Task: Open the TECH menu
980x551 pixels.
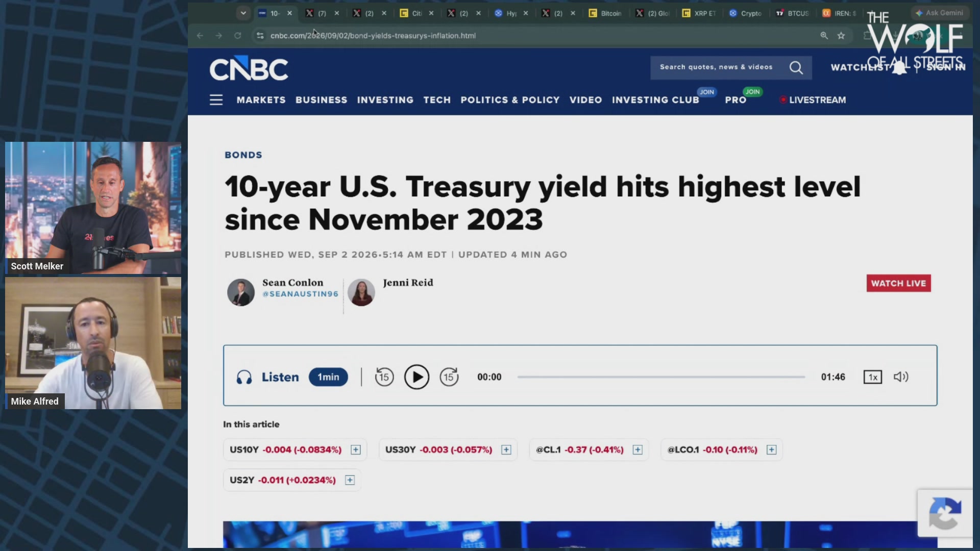Action: 437,100
